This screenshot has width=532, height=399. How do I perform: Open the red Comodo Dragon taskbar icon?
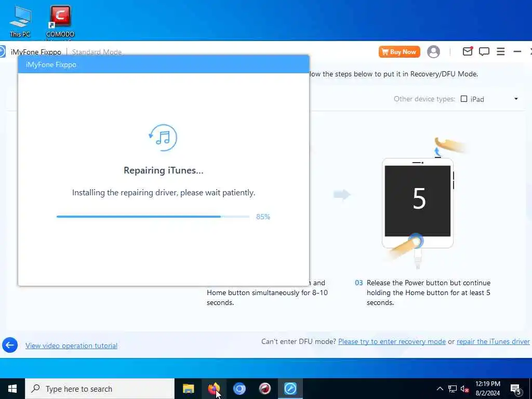tap(264, 389)
